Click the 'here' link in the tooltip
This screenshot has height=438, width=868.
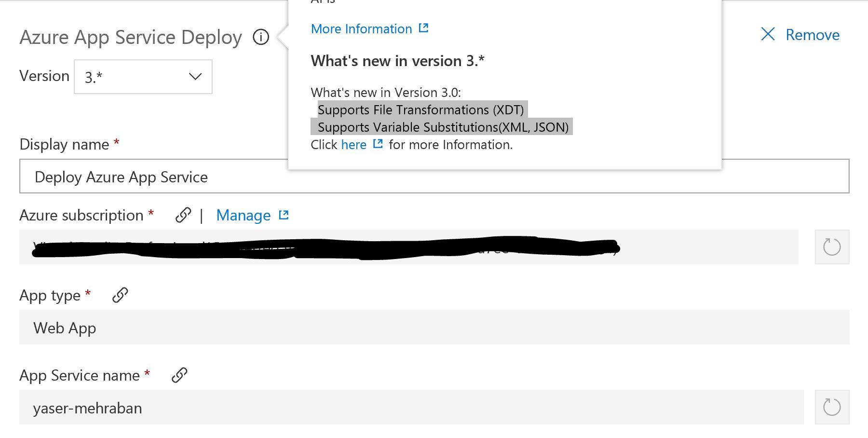(353, 145)
